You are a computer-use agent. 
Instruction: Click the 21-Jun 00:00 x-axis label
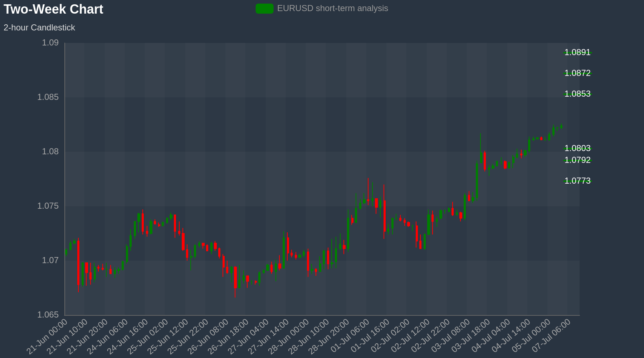47,337
